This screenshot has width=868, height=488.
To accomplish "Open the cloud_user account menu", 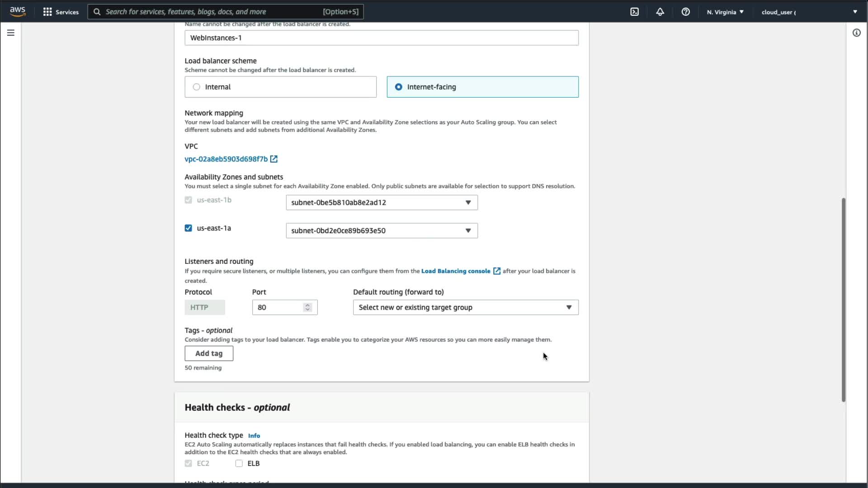I will pos(809,12).
